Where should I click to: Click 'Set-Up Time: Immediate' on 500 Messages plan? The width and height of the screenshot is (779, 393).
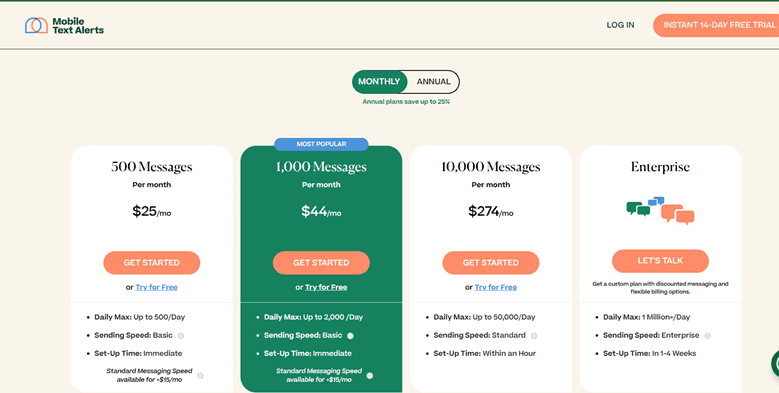138,354
